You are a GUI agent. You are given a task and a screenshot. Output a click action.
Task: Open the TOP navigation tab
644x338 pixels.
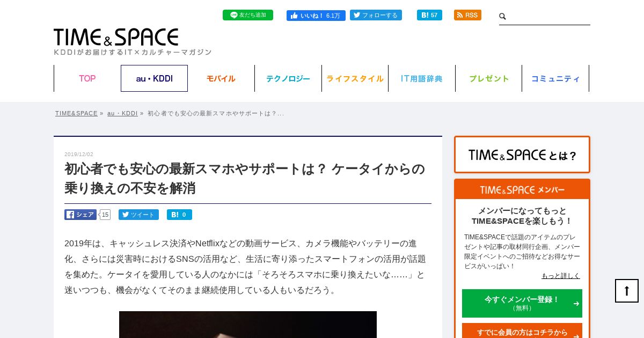coord(87,78)
